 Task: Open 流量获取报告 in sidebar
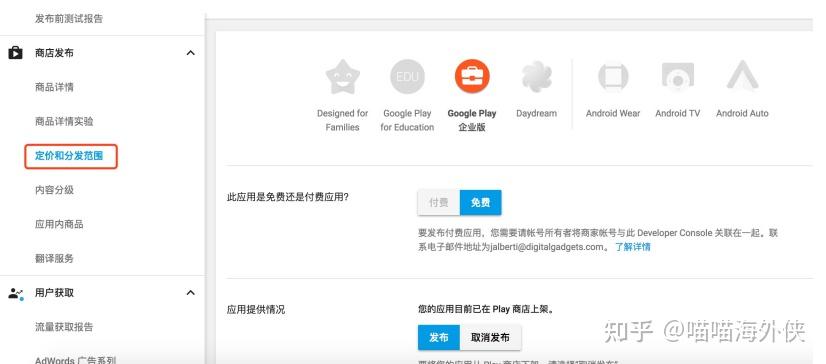64,327
